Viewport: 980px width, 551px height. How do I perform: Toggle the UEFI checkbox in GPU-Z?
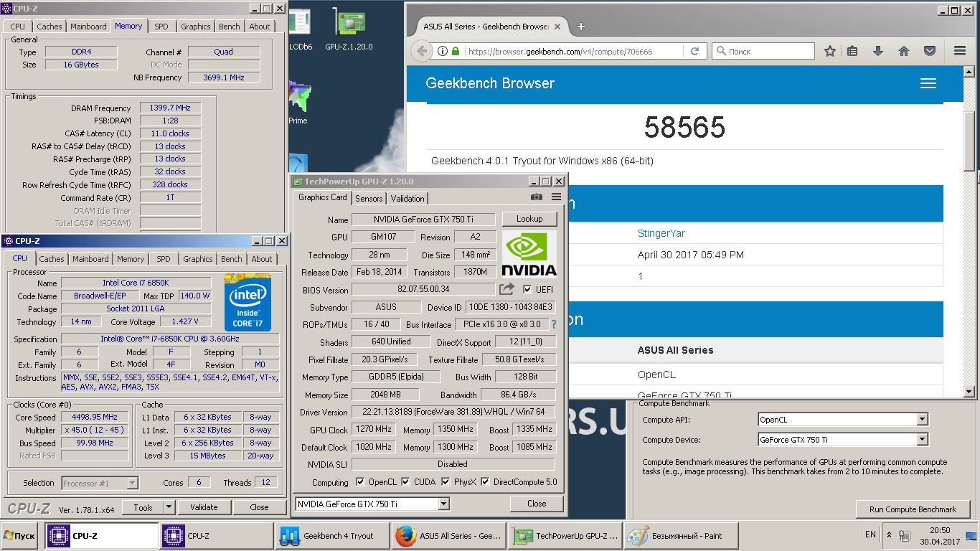point(527,290)
